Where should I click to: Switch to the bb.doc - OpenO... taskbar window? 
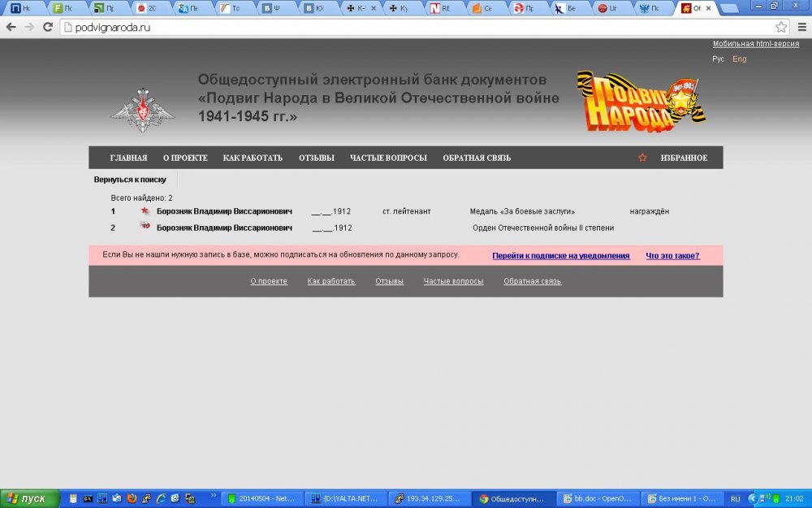coord(597,499)
